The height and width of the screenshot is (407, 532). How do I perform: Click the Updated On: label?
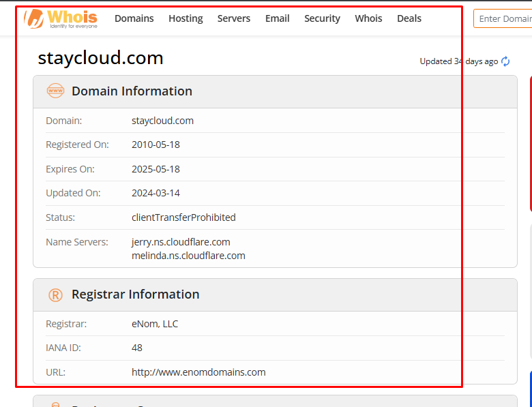click(x=73, y=193)
